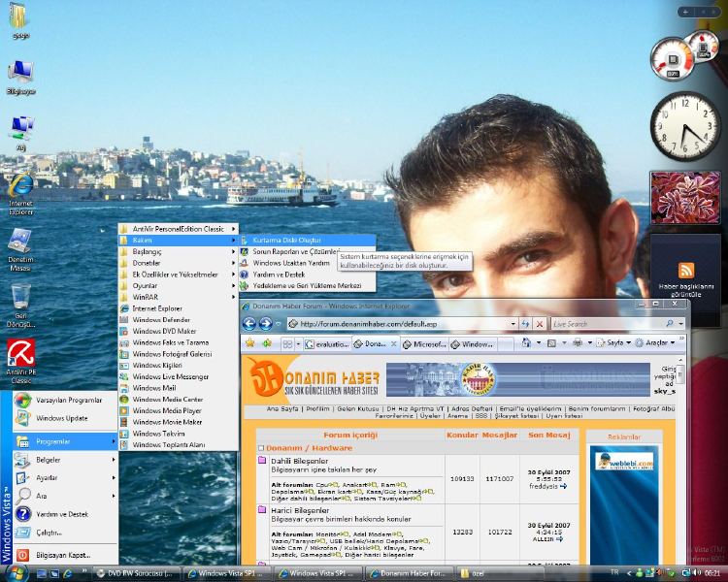Expand the Ayarlar submenu
728x582 pixels.
65,477
